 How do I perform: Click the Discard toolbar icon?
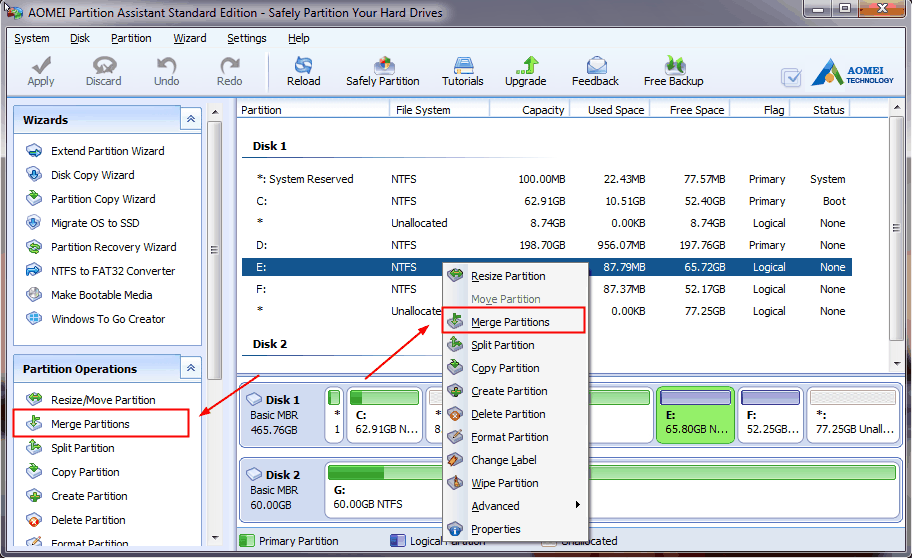coord(104,72)
